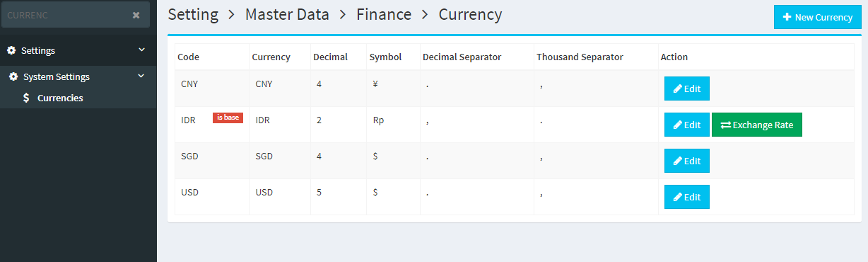Clear the sidebar search with the X icon
868x262 pixels.
coord(136,15)
